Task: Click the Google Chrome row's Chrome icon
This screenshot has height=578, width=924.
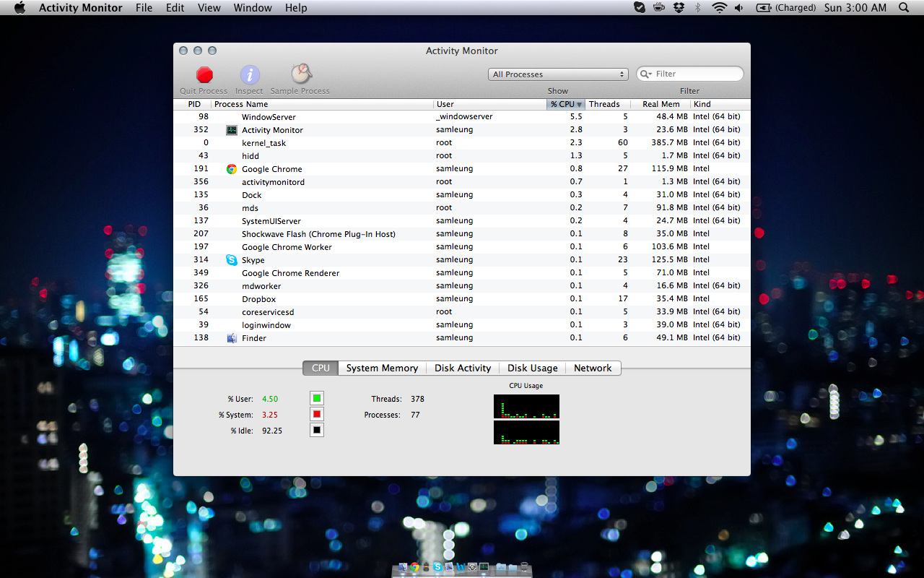Action: click(x=232, y=169)
